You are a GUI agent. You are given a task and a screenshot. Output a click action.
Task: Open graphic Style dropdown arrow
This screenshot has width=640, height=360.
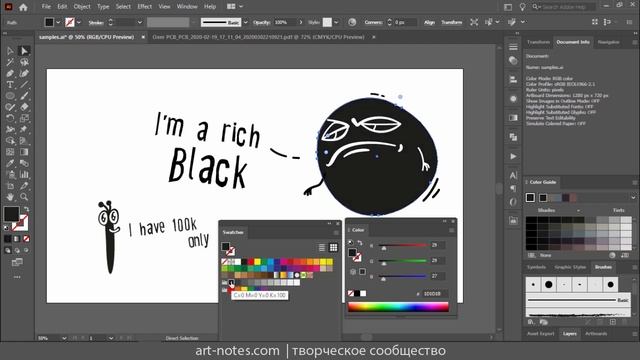(x=336, y=22)
